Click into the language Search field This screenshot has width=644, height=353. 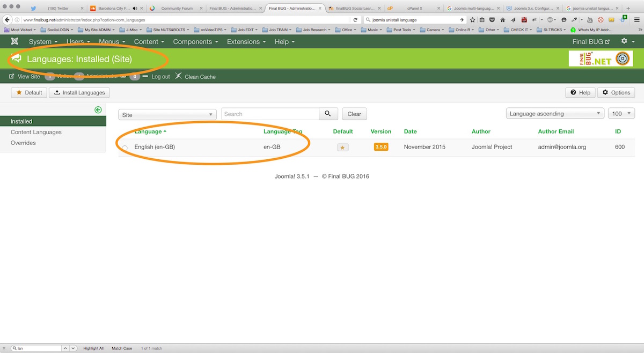pyautogui.click(x=270, y=114)
